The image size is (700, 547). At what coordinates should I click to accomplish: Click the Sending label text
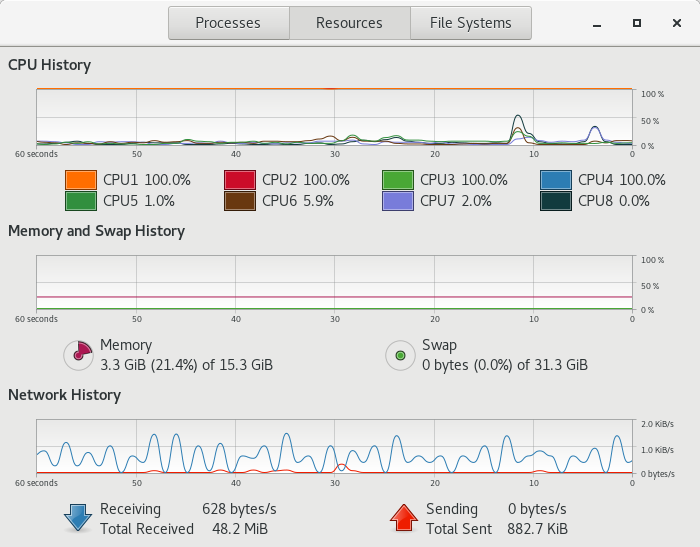(x=452, y=509)
